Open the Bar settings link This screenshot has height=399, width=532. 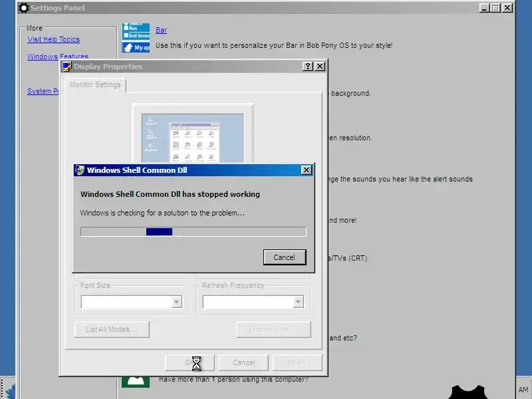point(161,30)
